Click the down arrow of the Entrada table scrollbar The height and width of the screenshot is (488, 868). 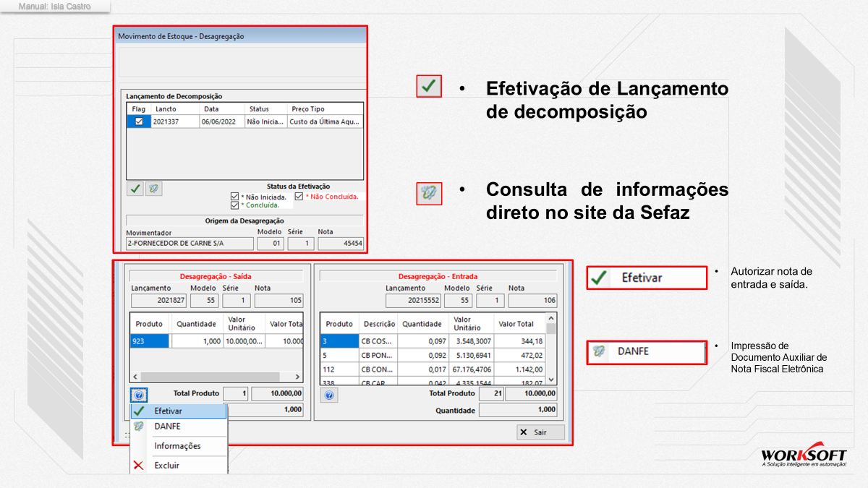pos(552,379)
